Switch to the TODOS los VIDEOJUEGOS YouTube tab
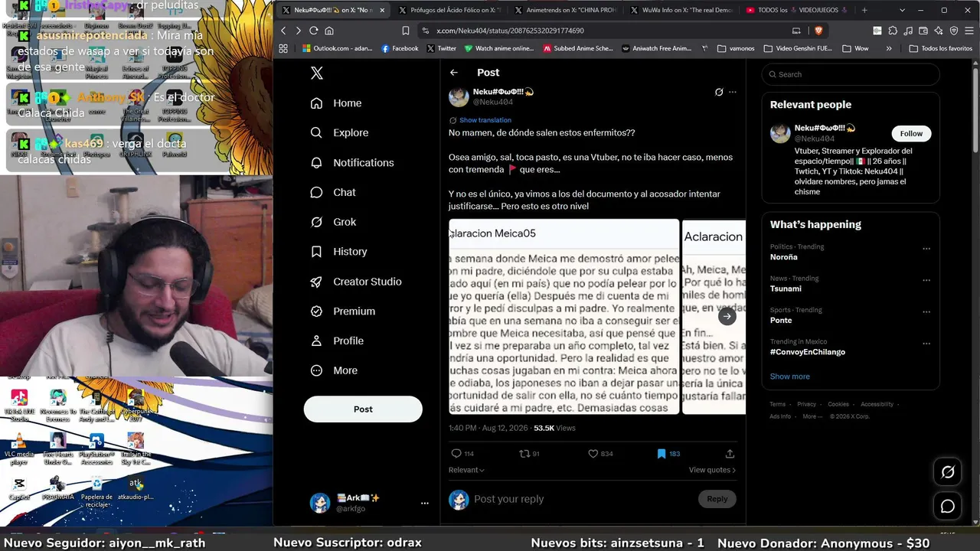The width and height of the screenshot is (980, 551). 796,10
